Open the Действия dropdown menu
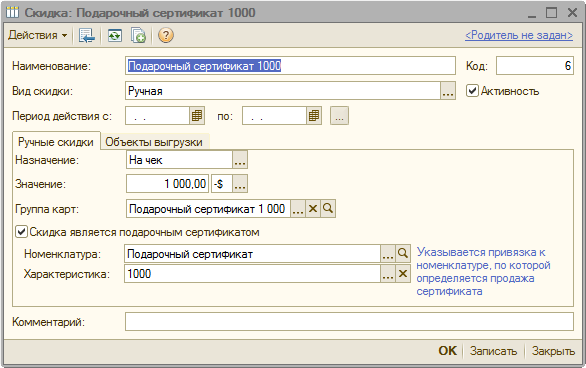This screenshot has height=368, width=586. pos(37,35)
